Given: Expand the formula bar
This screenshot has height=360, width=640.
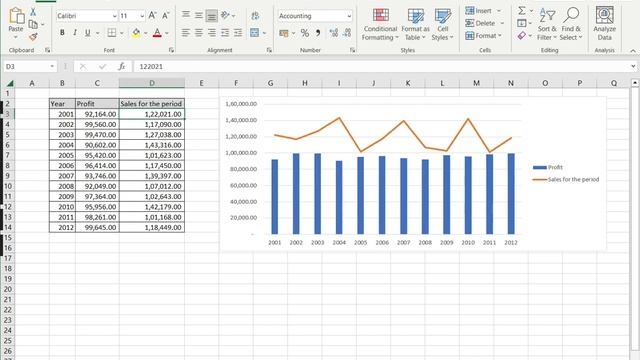Looking at the screenshot, I should (633, 67).
